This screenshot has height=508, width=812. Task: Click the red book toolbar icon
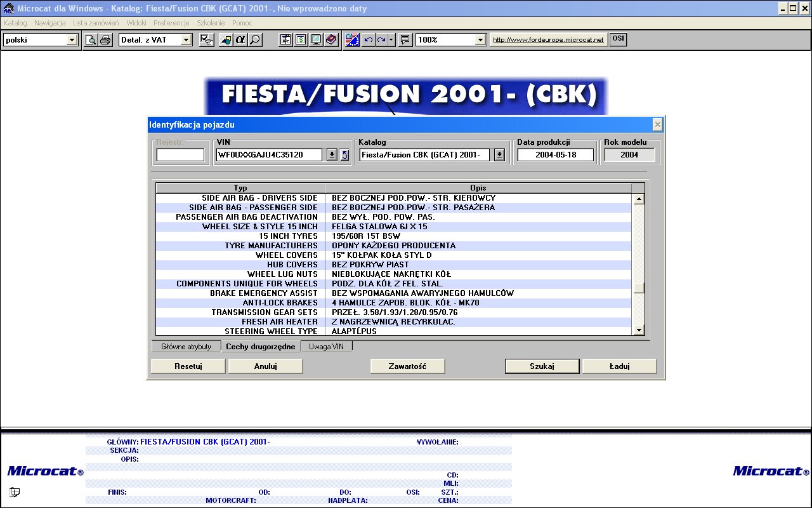(331, 40)
